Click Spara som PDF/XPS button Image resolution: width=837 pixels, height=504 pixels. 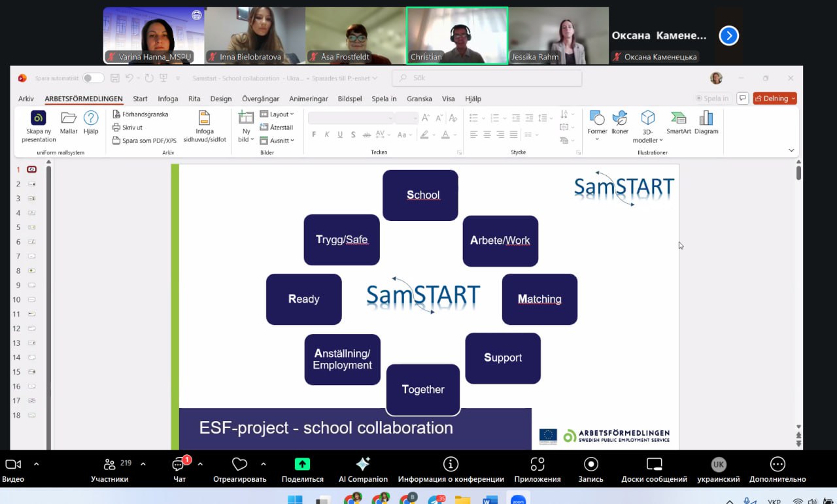pyautogui.click(x=144, y=141)
